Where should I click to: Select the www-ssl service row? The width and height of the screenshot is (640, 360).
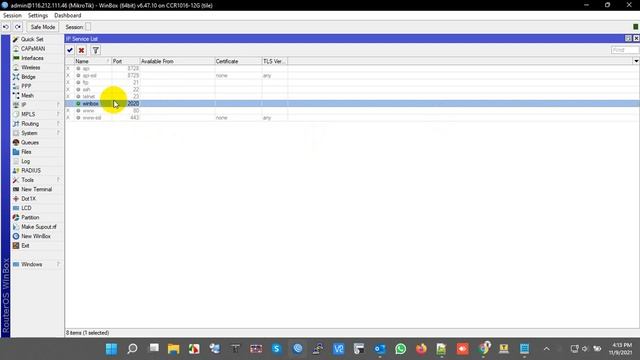352,118
